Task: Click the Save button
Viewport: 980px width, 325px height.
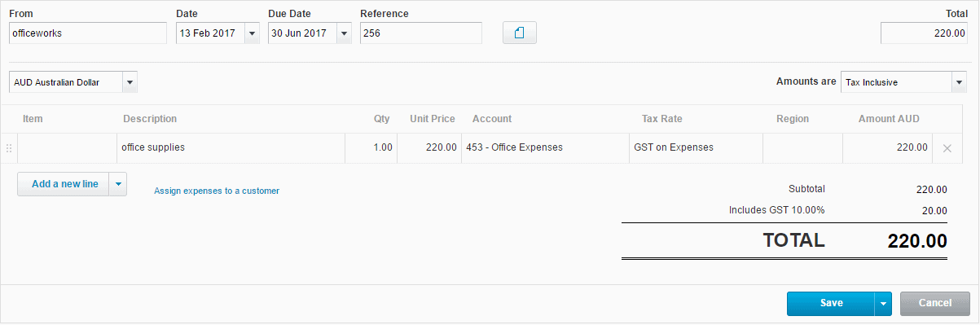Action: pyautogui.click(x=831, y=303)
